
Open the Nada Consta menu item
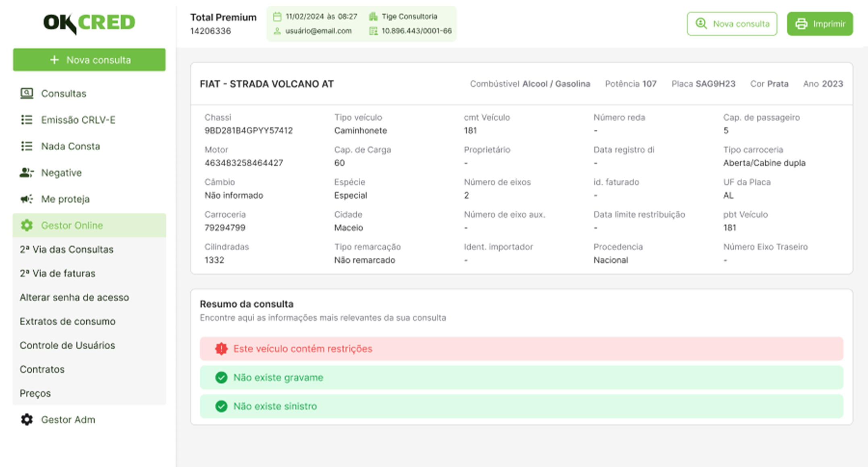point(70,146)
